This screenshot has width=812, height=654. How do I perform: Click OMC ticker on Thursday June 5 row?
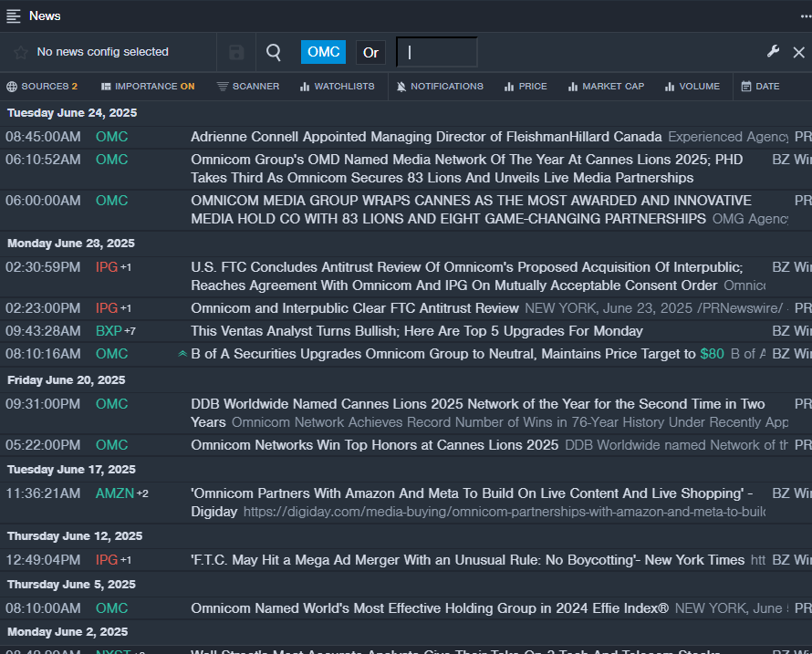click(112, 607)
